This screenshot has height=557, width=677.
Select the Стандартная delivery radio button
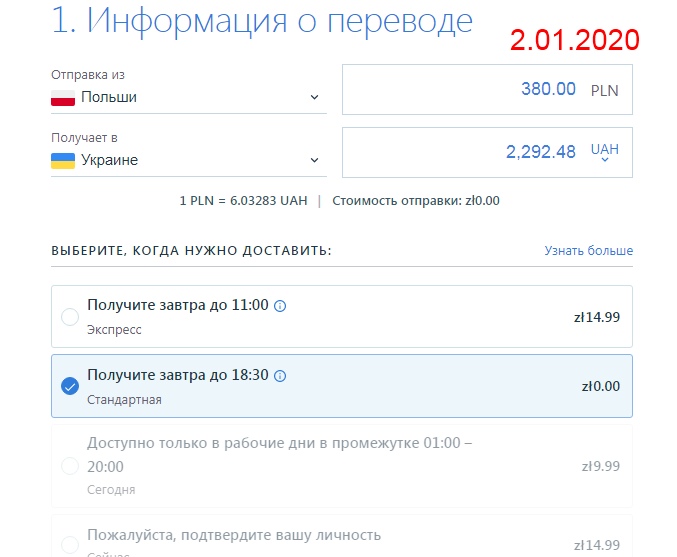click(x=70, y=386)
